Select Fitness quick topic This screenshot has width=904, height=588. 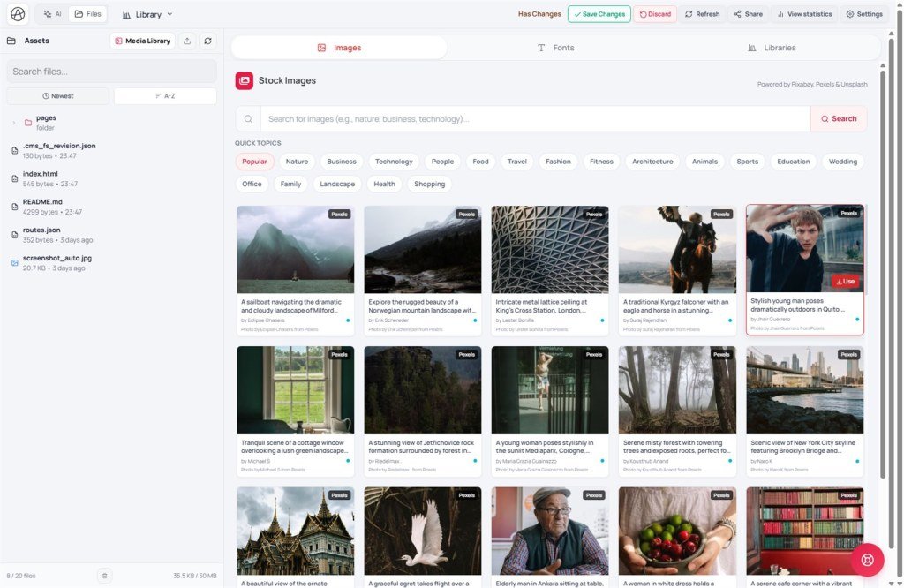601,162
